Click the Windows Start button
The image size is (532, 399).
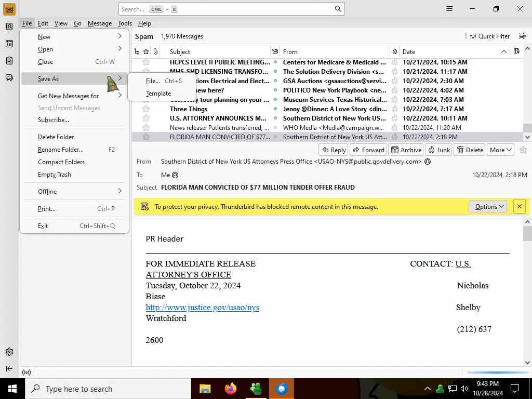tap(12, 389)
